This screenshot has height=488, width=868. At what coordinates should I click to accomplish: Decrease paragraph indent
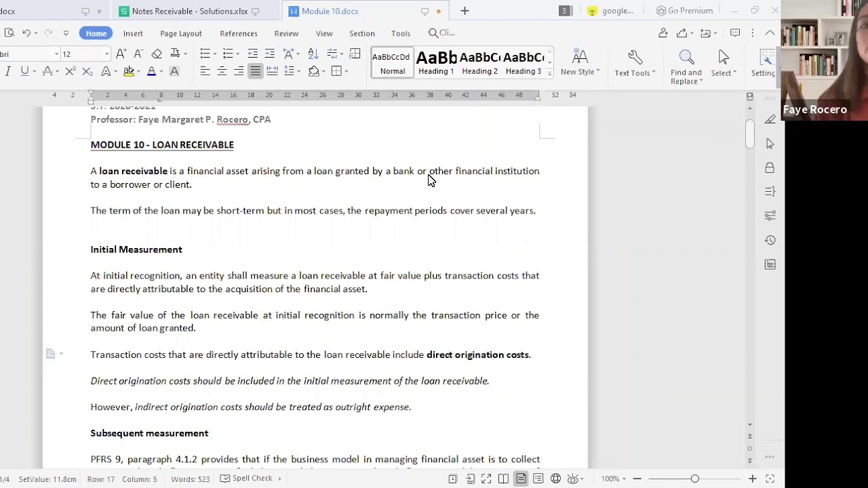(x=253, y=54)
